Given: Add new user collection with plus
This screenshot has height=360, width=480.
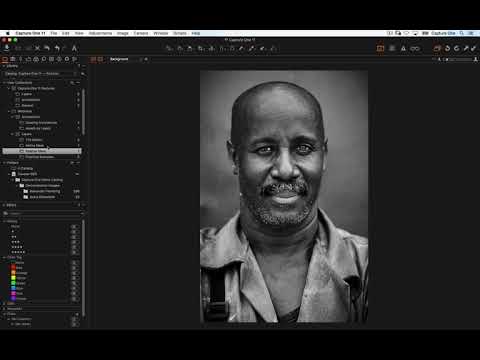Looking at the screenshot, I should pyautogui.click(x=72, y=83).
